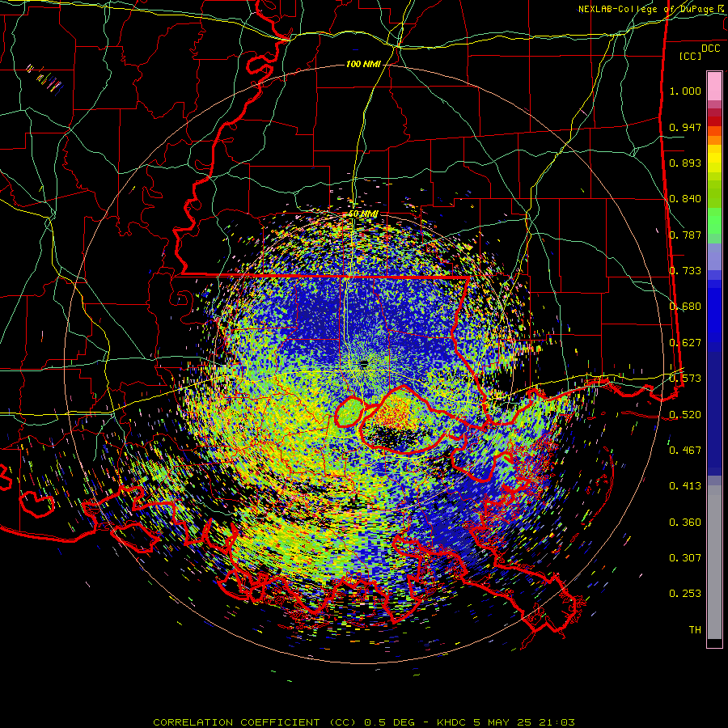Pick the pink swatch beside 1.000

714,87
